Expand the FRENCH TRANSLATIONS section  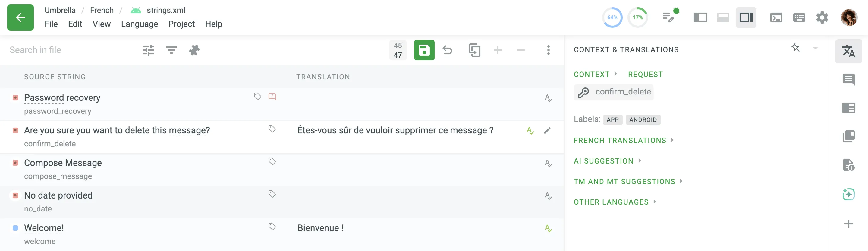pos(621,140)
